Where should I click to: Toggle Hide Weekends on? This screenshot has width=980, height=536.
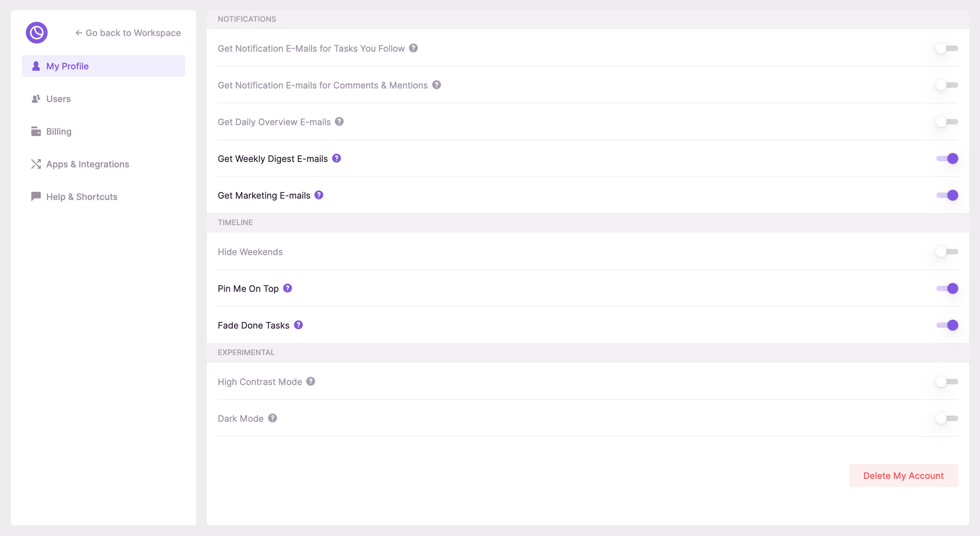947,252
